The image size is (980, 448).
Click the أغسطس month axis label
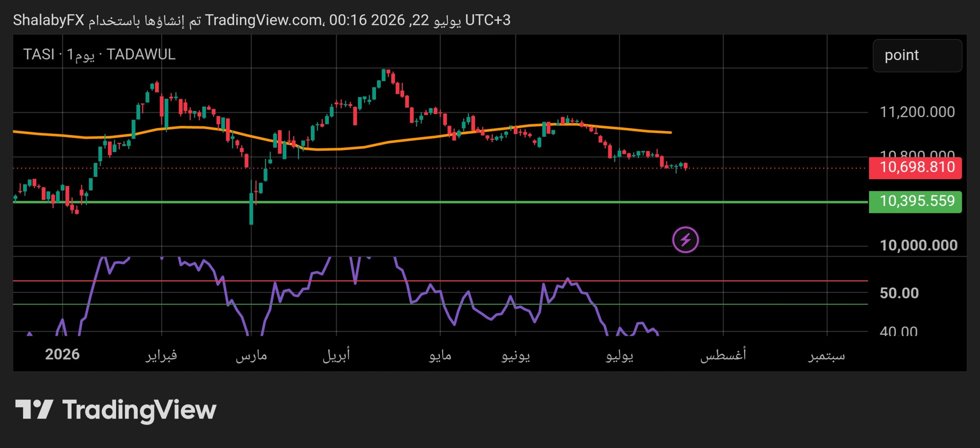(x=723, y=354)
